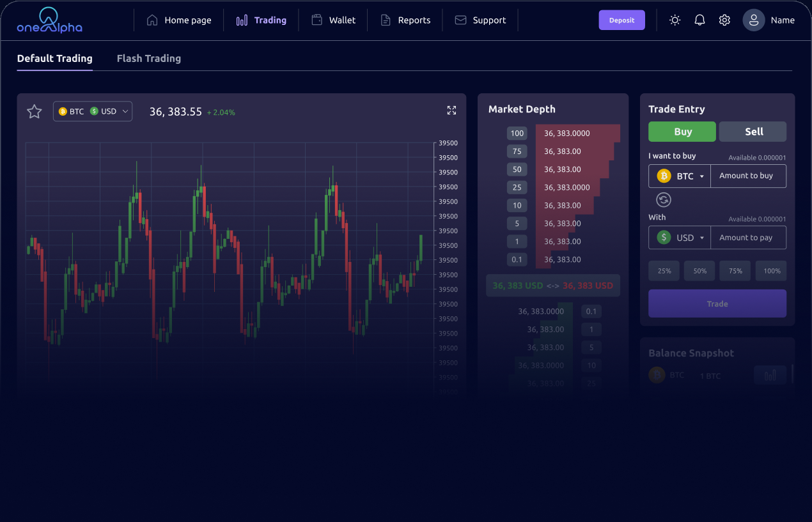
Task: Switch to Flash Trading tab
Action: [x=148, y=58]
